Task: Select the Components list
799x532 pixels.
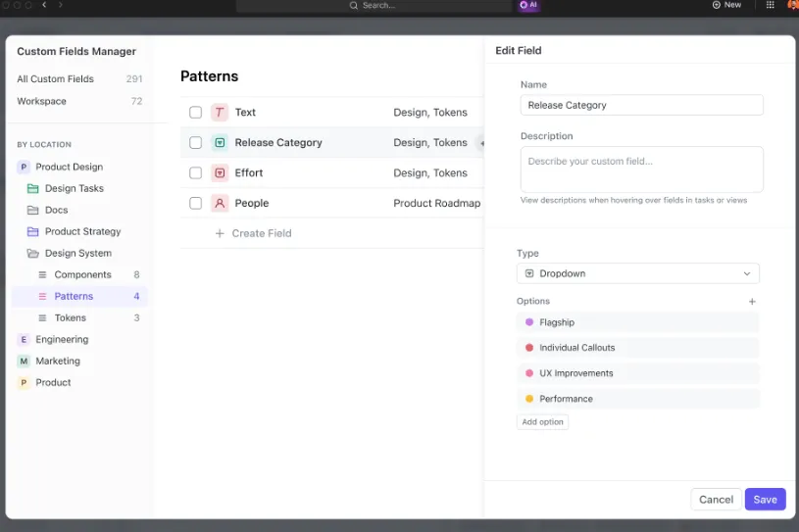Action: (x=79, y=275)
